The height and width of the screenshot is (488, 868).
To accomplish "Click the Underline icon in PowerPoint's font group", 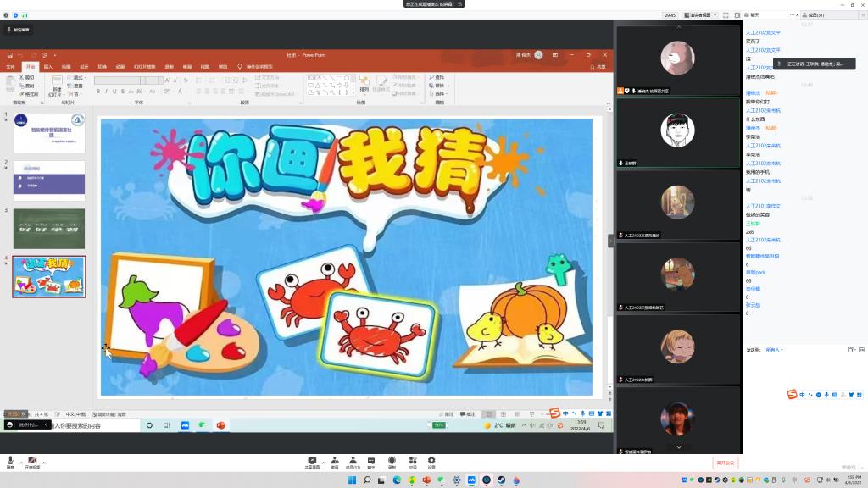I will 114,91.
